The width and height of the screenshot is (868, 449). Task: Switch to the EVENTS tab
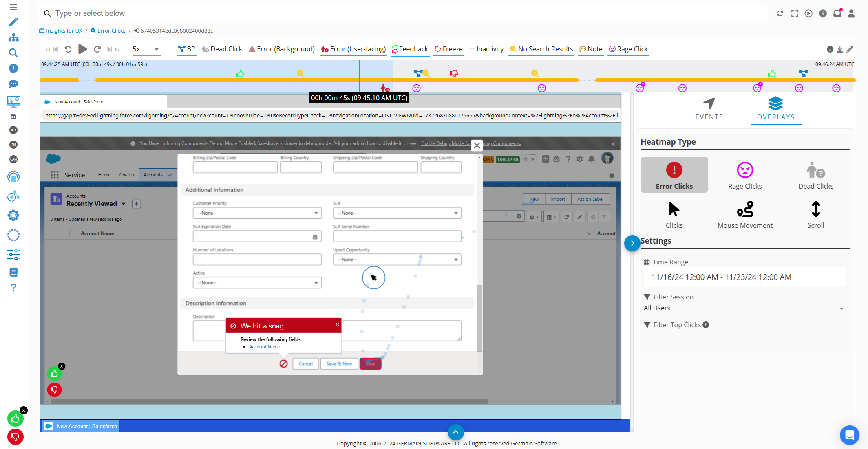[x=709, y=108]
